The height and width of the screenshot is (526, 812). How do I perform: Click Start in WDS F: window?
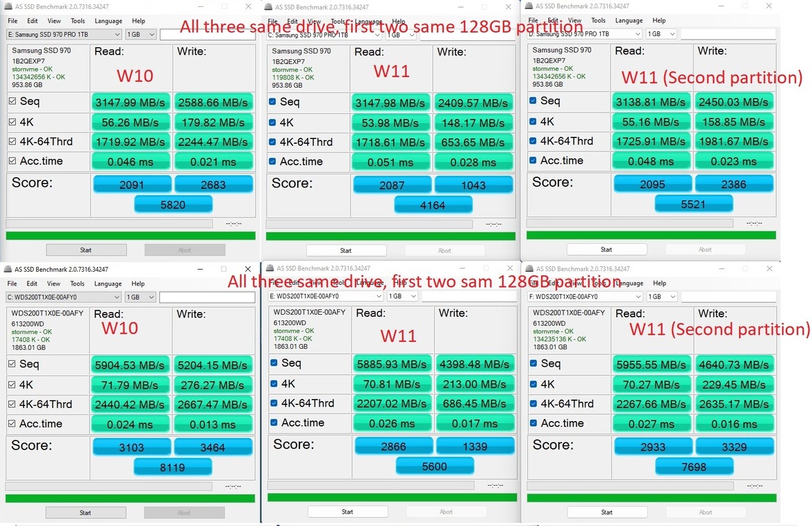[607, 512]
